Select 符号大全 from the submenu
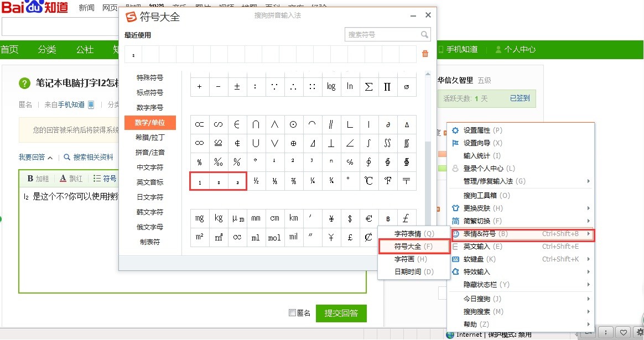The image size is (644, 340). [413, 247]
